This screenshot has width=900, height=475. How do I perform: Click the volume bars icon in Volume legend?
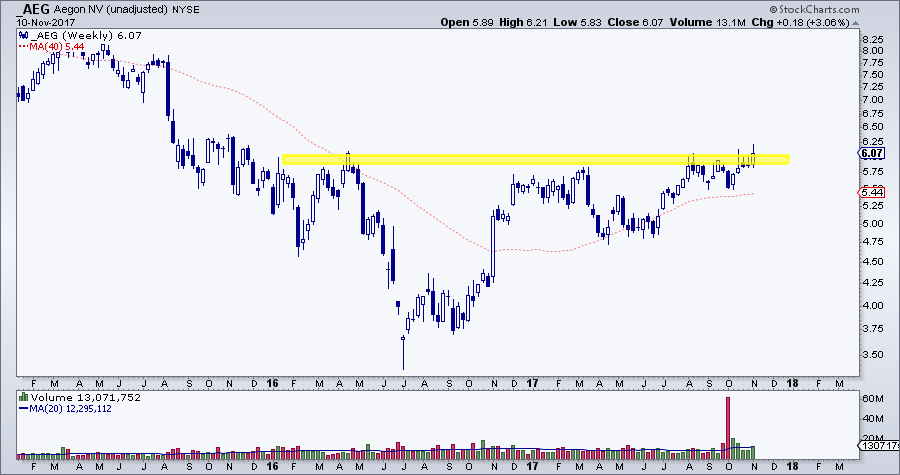click(x=24, y=397)
